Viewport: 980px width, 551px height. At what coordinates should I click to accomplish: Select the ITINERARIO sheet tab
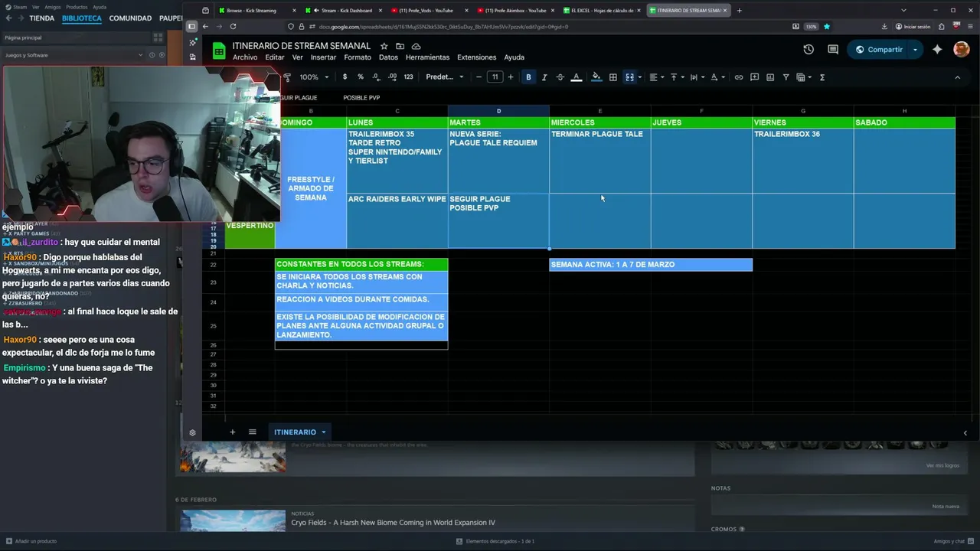[x=295, y=432]
